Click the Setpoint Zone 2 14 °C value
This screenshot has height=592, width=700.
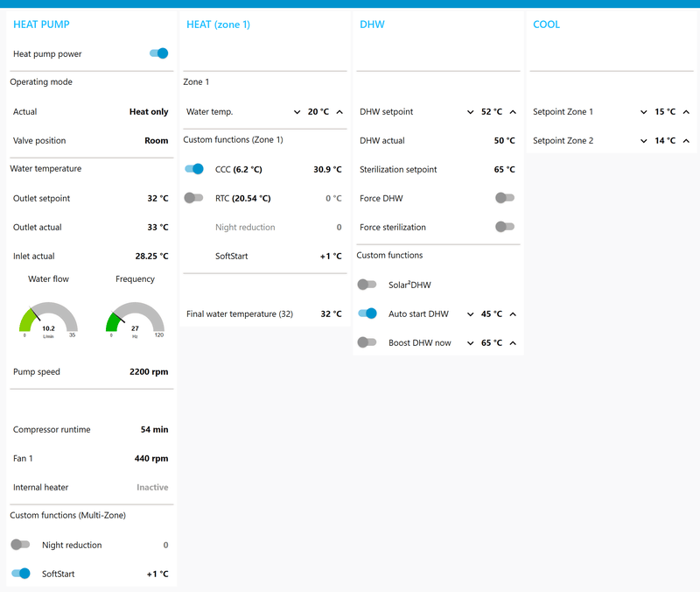pos(665,140)
